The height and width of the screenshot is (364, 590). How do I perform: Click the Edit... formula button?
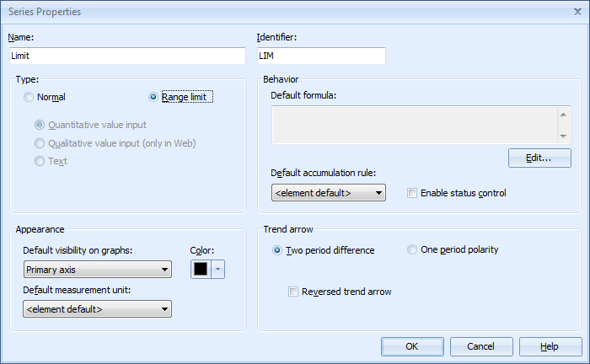point(539,158)
